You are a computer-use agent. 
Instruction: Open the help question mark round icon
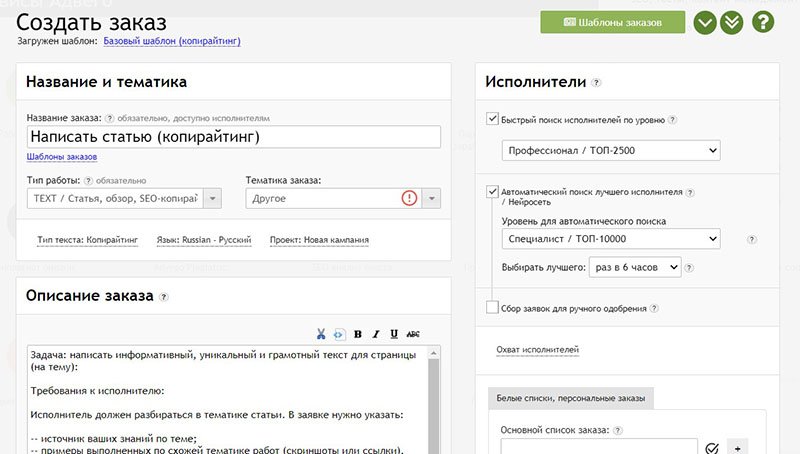763,22
